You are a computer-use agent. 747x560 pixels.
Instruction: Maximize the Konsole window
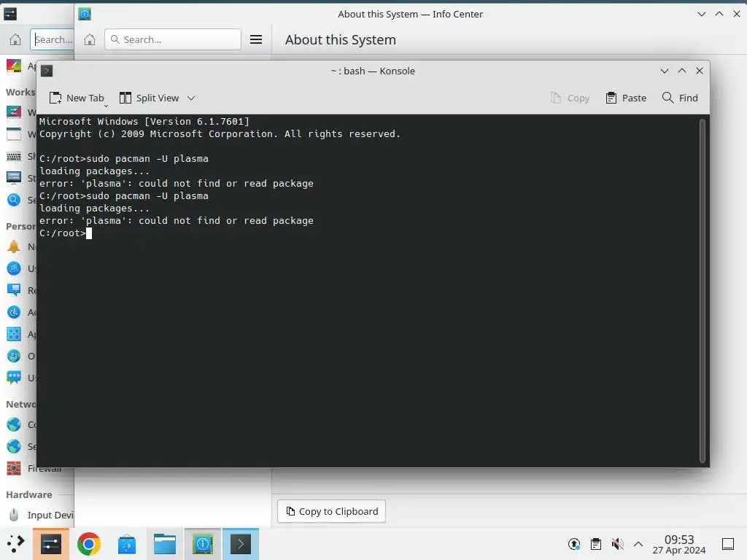coord(682,71)
